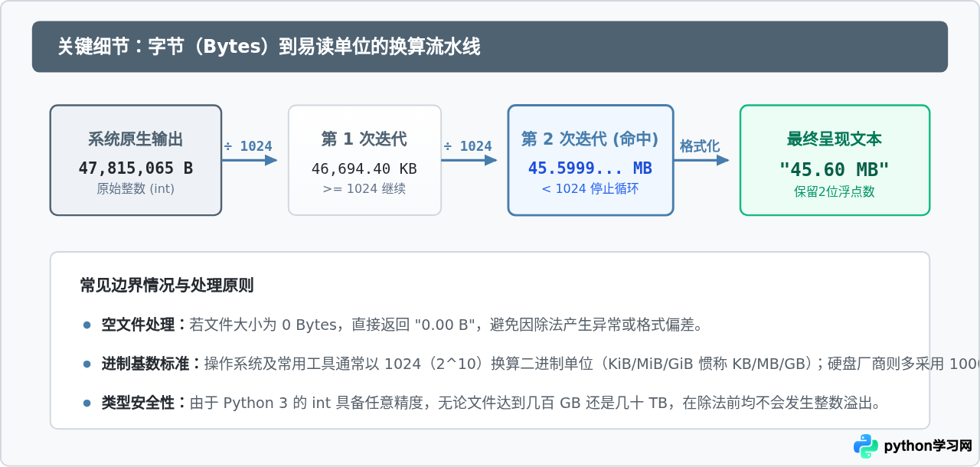Click the 格式化 arrow label
The height and width of the screenshot is (467, 980).
pos(700,146)
